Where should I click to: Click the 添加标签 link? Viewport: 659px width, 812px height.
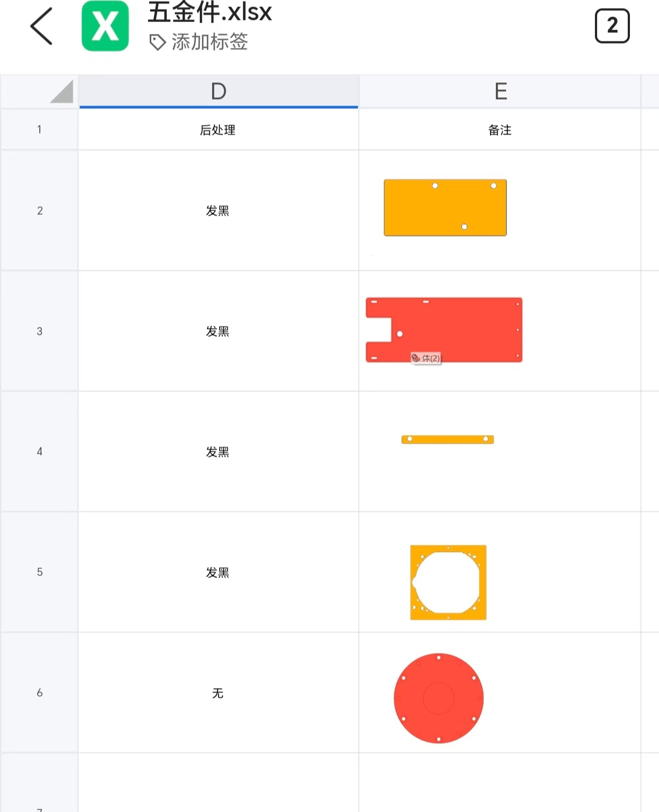click(209, 42)
